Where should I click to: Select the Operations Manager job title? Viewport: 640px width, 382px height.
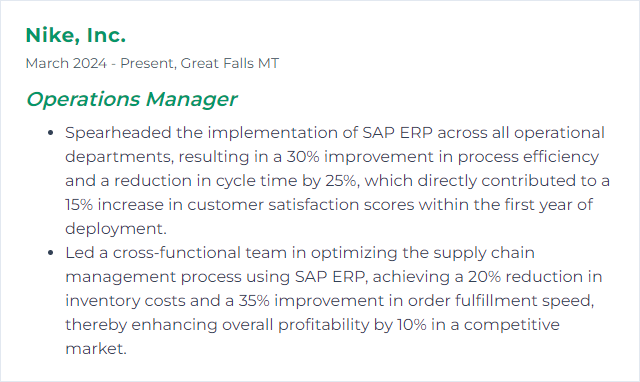[x=131, y=99]
